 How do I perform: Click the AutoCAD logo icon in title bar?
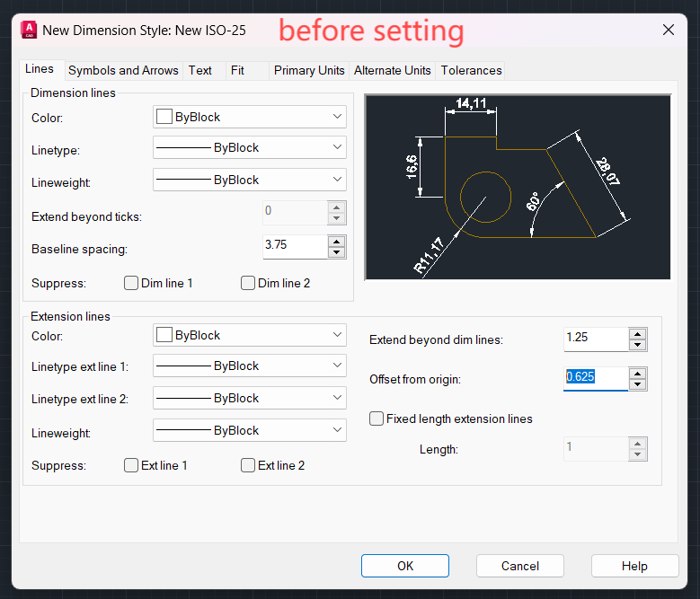click(30, 30)
